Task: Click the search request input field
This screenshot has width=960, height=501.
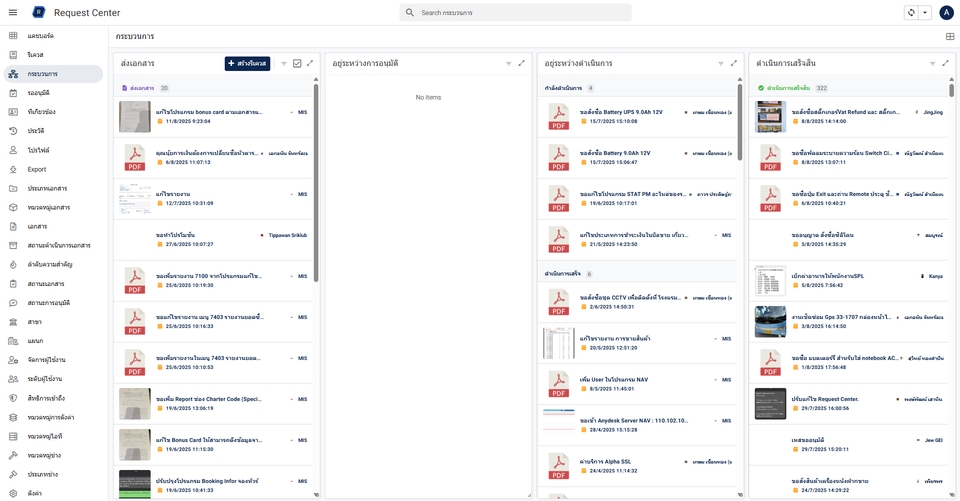Action: point(522,13)
